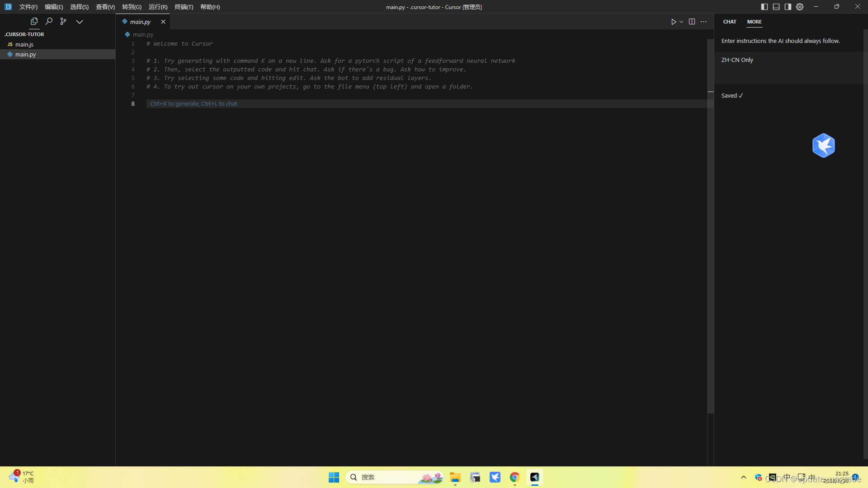This screenshot has height=488, width=868.
Task: Click the Split Editor icon
Action: pyautogui.click(x=692, y=22)
